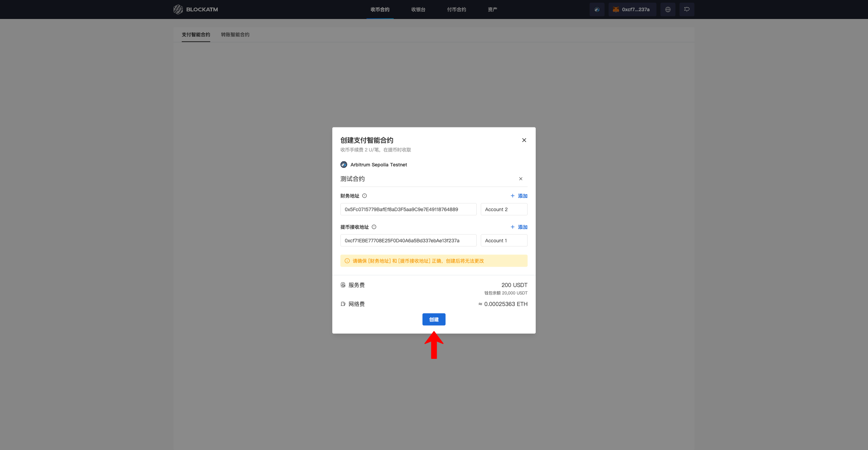Click the 财务地址 address input field
Viewport: 868px width, 450px height.
point(408,209)
